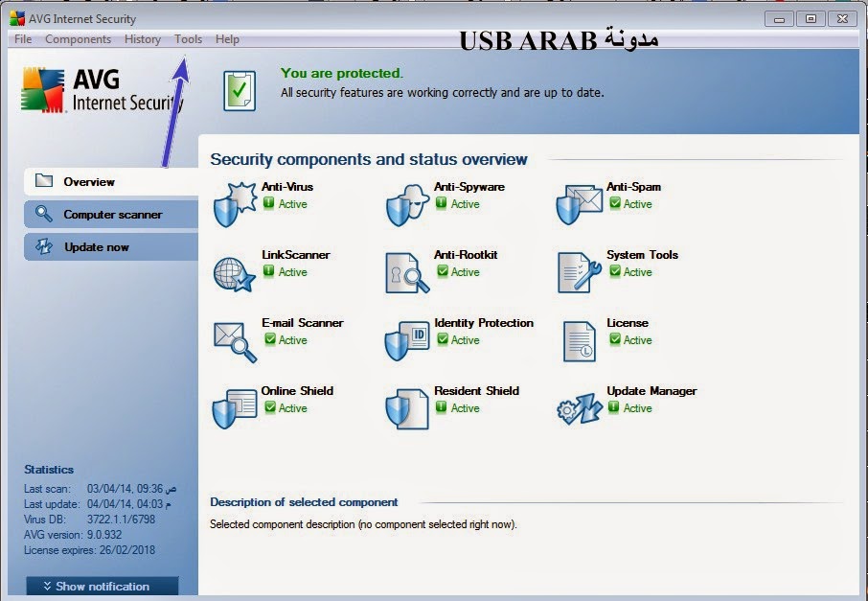Open the History menu

[142, 39]
